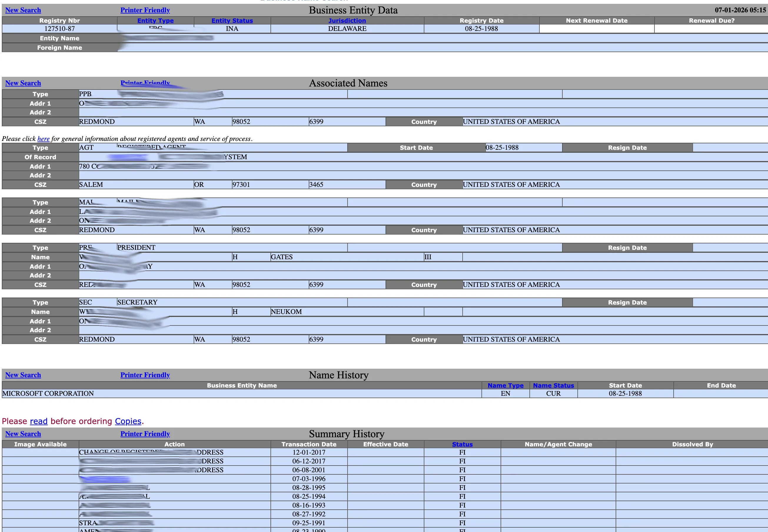Open Printer Friendly for Business Entity Data
The height and width of the screenshot is (532, 768).
tap(145, 10)
